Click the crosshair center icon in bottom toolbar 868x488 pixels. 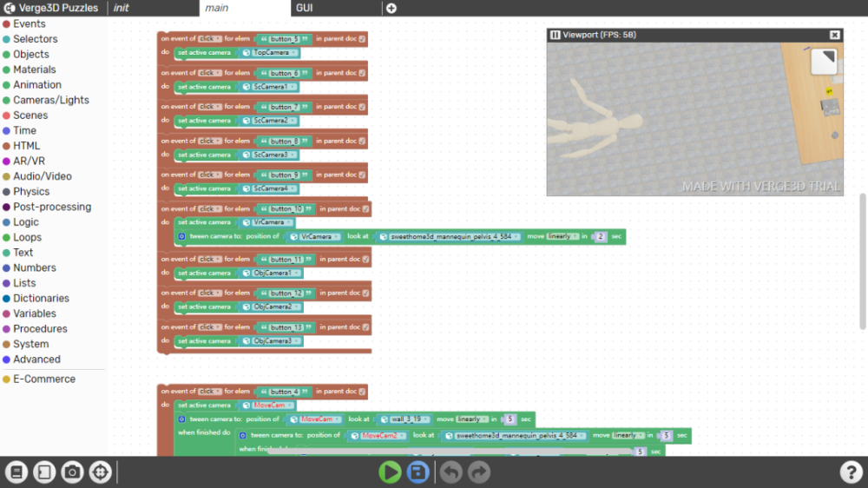pos(100,472)
